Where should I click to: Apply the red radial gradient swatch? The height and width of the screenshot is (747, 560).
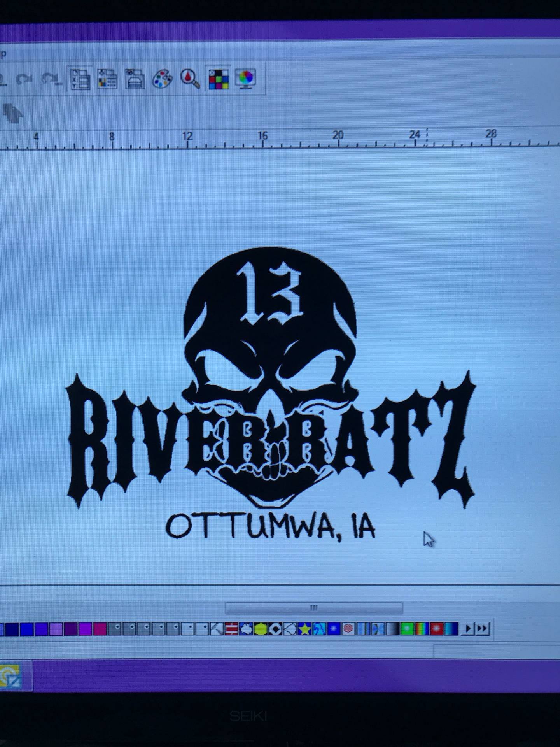click(x=436, y=629)
